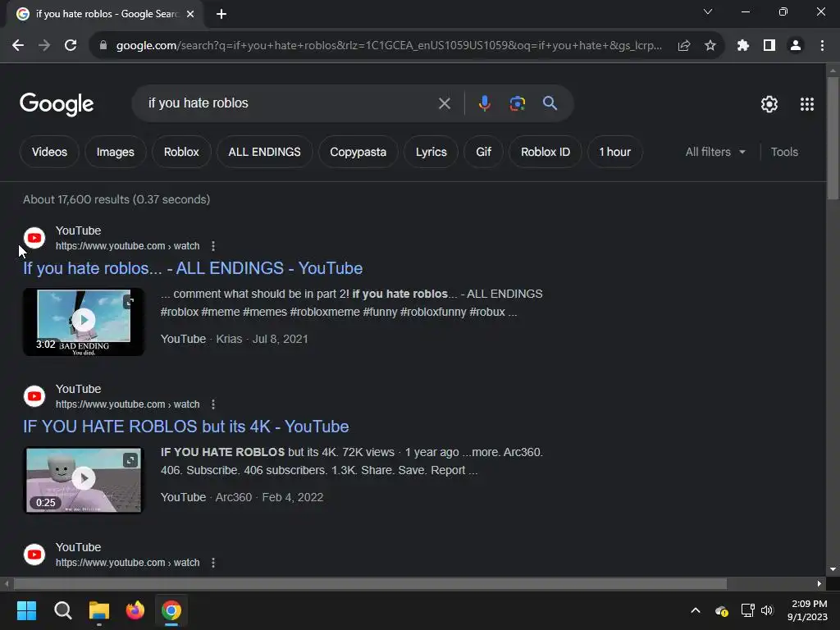Bookmark this page with star icon

point(710,46)
